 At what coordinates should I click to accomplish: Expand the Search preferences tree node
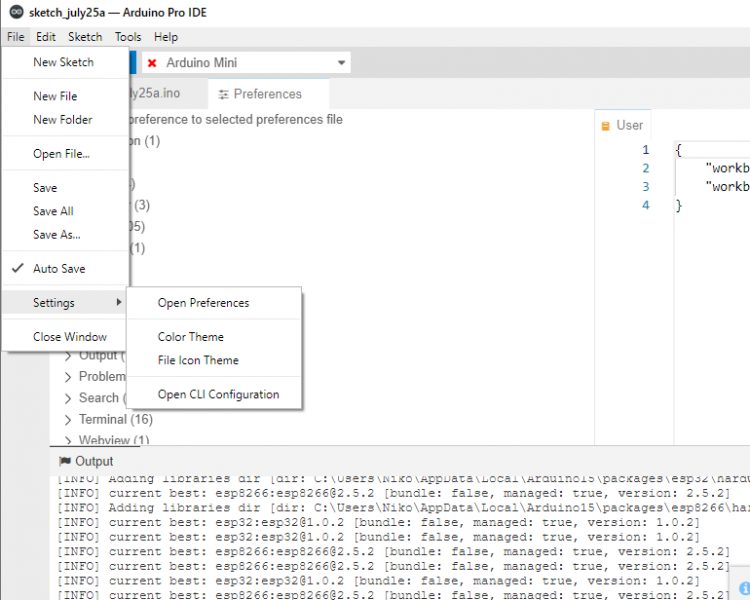click(68, 398)
